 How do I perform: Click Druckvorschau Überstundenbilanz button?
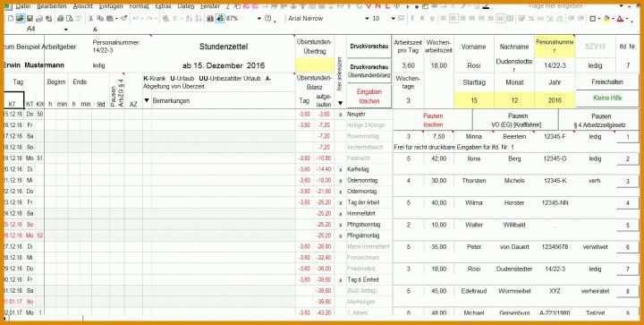369,71
